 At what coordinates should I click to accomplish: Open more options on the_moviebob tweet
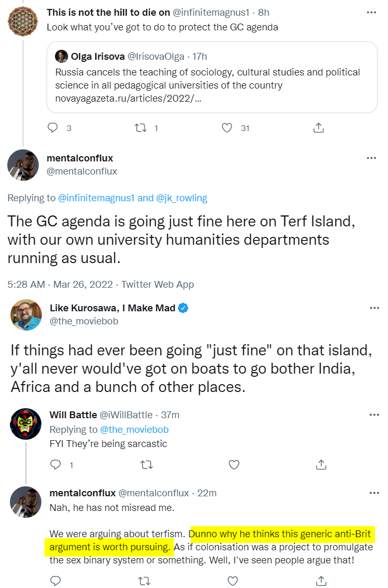pos(374,308)
